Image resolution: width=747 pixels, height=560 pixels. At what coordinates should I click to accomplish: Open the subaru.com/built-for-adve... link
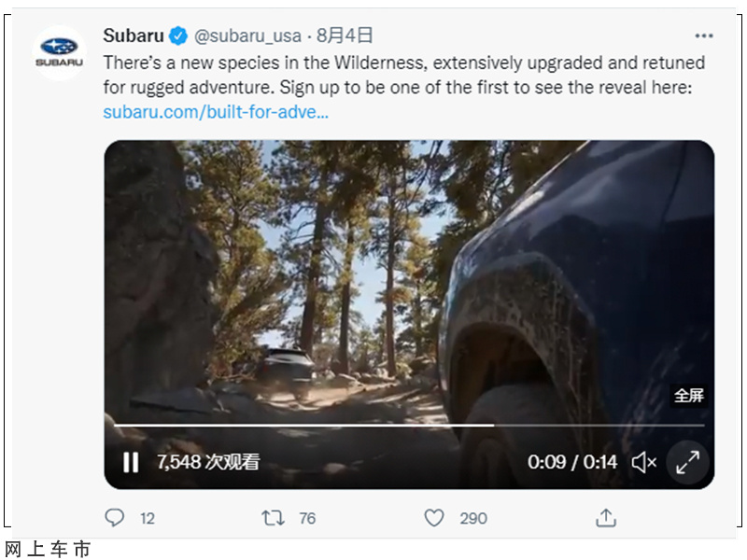pyautogui.click(x=216, y=112)
